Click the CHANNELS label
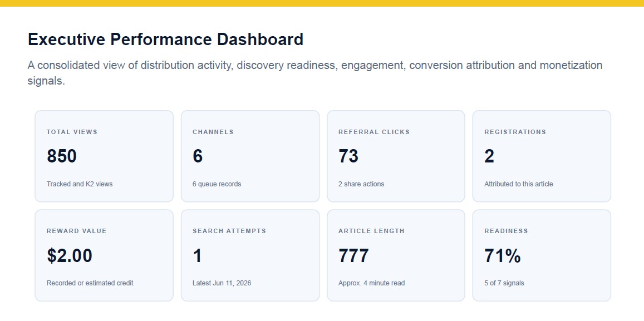The image size is (644, 321). [213, 132]
